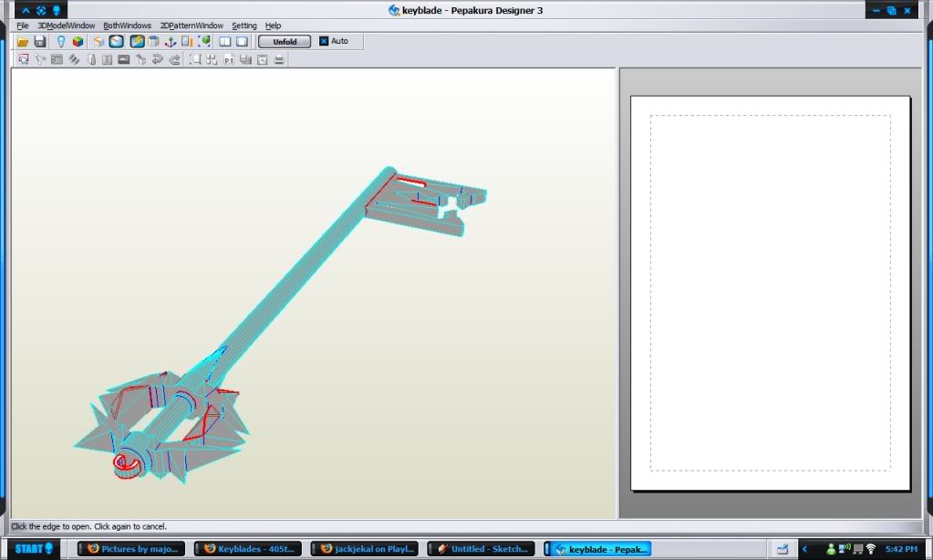The width and height of the screenshot is (933, 560).
Task: Click the highlighted show edges icon
Action: point(117,42)
